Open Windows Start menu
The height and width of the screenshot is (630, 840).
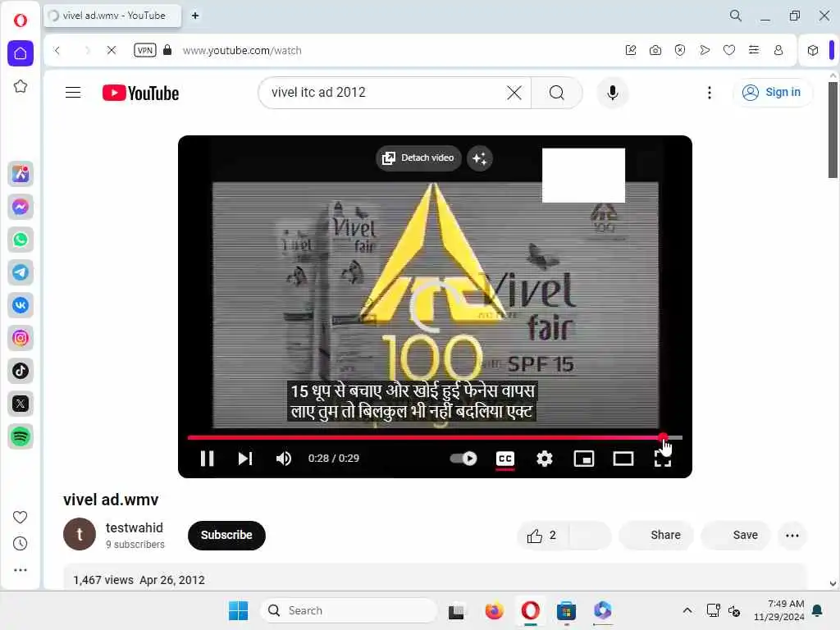point(239,610)
